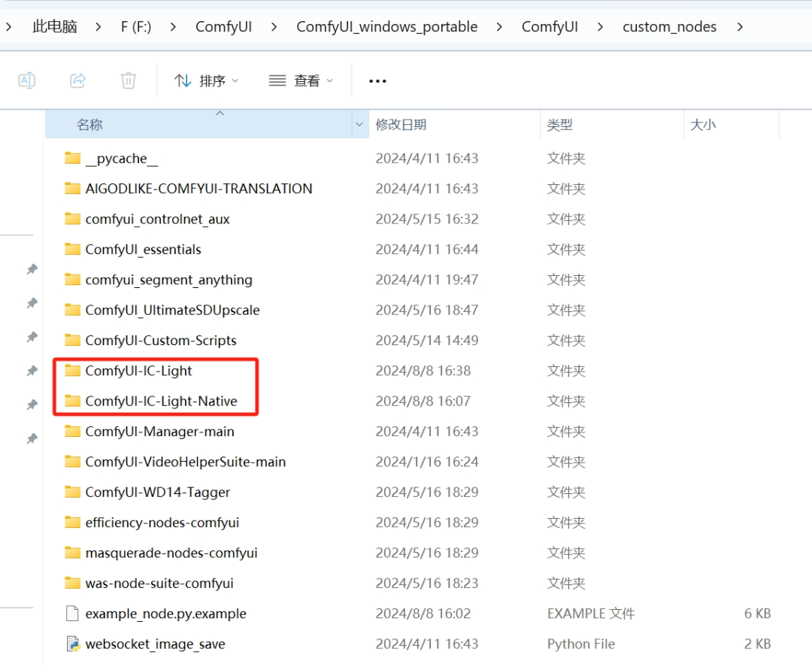Open the three-dots more options menu
The height and width of the screenshot is (667, 812).
pos(377,81)
